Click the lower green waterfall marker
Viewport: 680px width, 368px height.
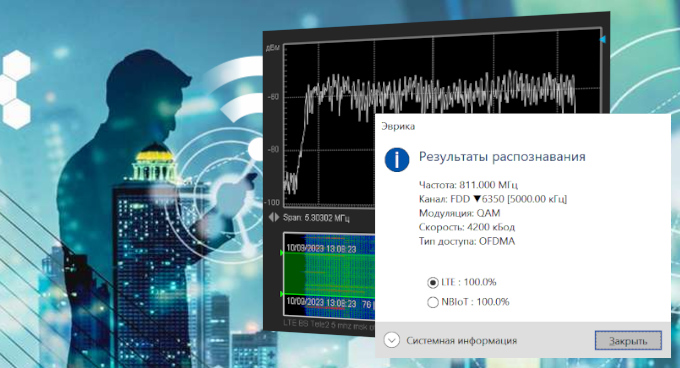(282, 294)
